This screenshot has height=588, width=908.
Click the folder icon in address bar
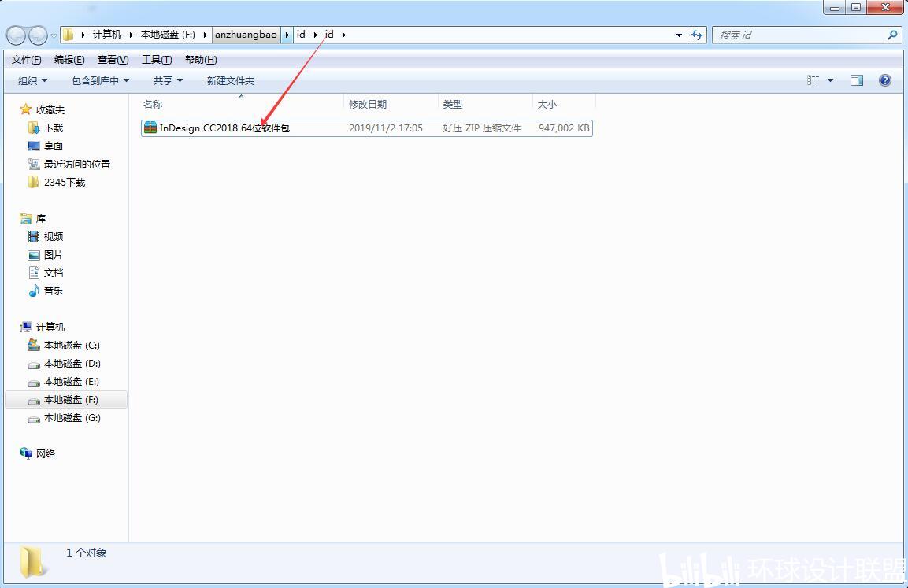tap(69, 35)
